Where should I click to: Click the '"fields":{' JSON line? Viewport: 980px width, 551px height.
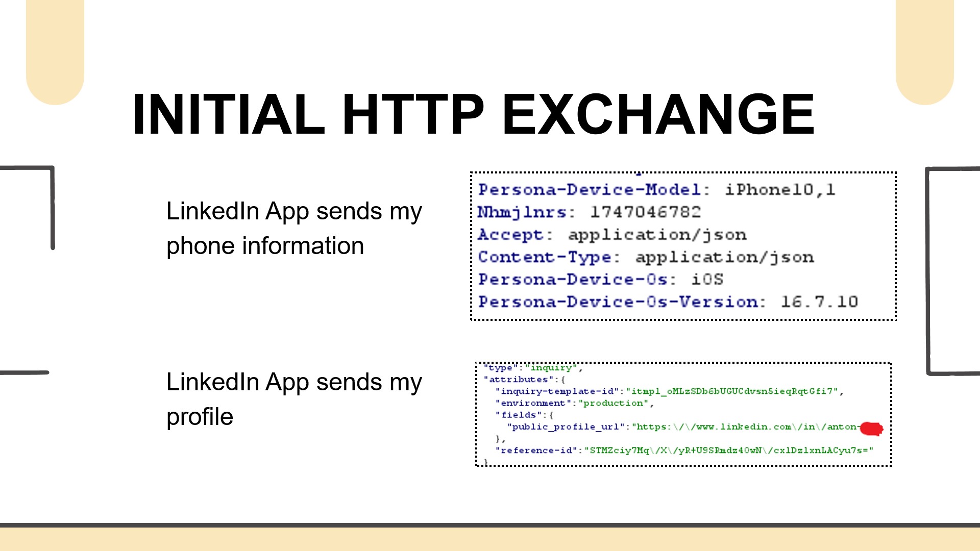(x=524, y=414)
